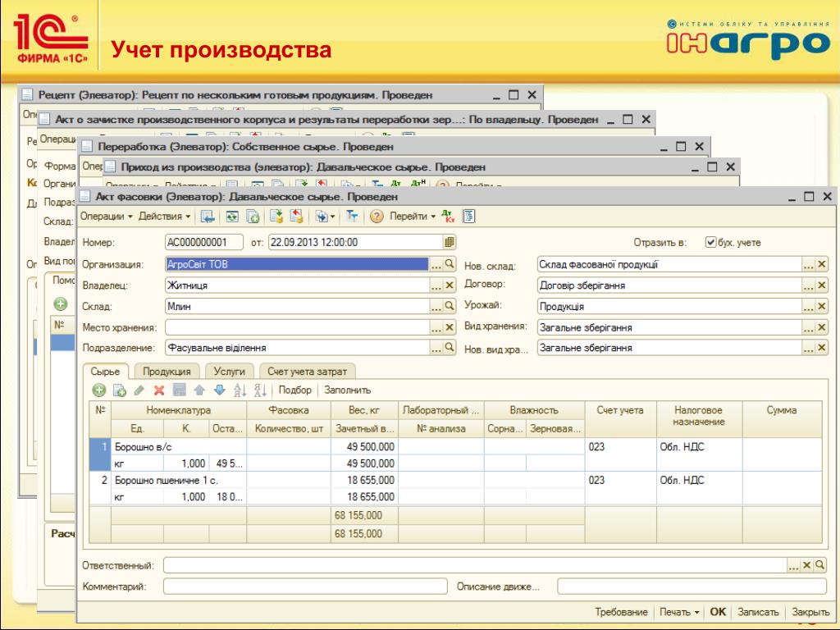Open the Операции dropdown menu

point(106,217)
